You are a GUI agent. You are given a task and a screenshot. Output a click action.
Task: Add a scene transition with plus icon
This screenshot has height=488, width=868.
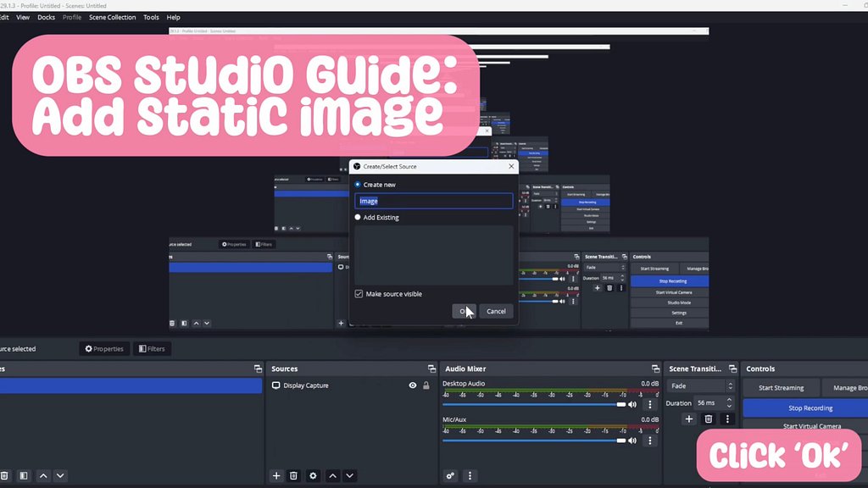click(688, 419)
